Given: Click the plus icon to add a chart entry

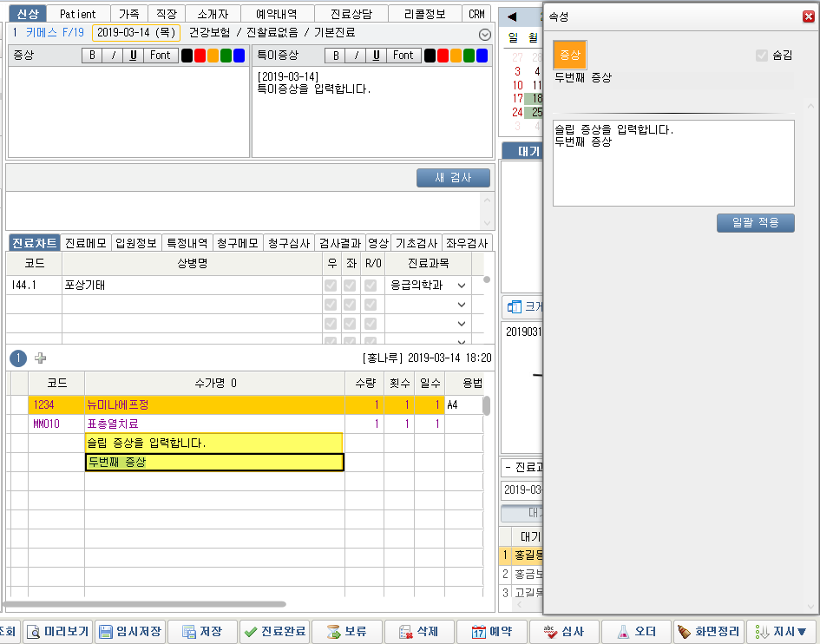Looking at the screenshot, I should 40,358.
